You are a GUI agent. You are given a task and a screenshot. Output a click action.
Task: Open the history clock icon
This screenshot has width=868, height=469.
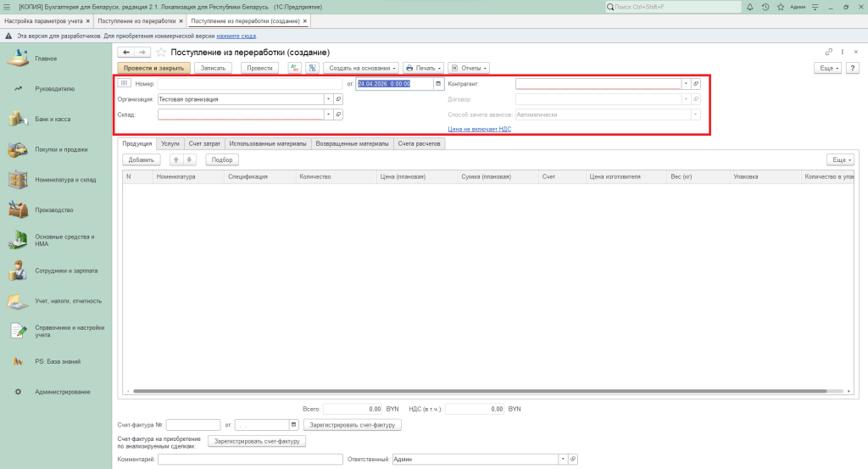coord(765,7)
